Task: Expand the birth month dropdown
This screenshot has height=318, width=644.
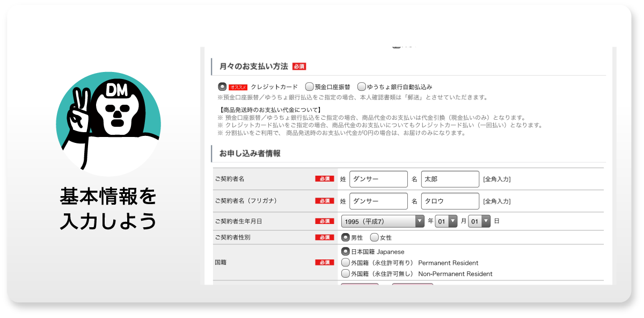Action: click(446, 221)
